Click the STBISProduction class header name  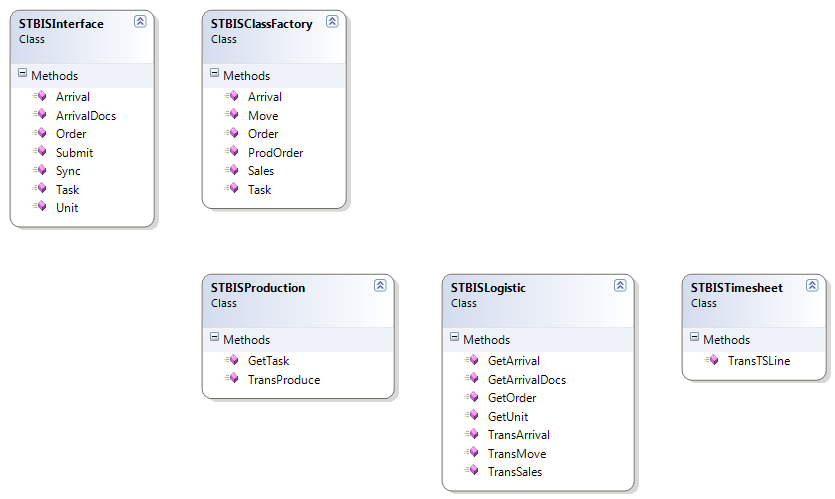[258, 288]
